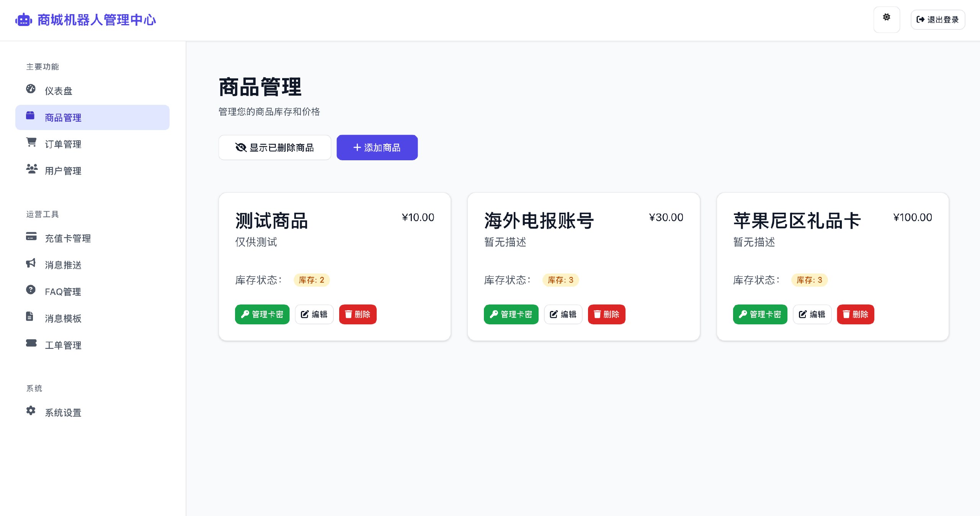Open 充值卡管理 card icon

point(31,238)
